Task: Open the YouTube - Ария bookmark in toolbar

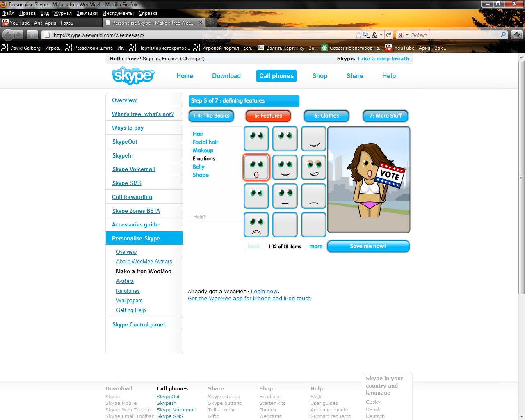Action: tap(416, 48)
